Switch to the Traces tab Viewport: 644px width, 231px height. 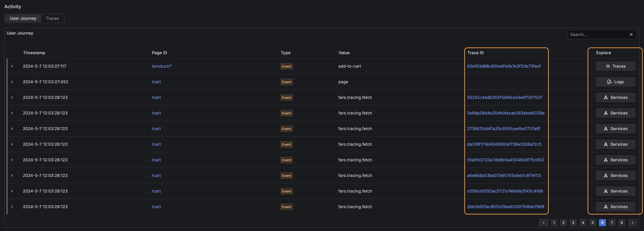tap(52, 18)
